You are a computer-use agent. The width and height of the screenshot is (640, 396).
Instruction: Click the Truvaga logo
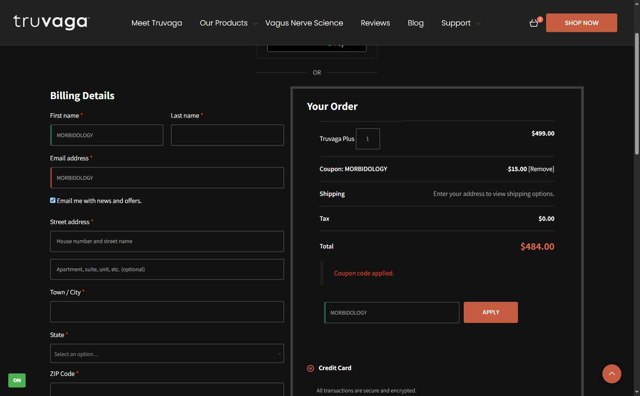(51, 22)
